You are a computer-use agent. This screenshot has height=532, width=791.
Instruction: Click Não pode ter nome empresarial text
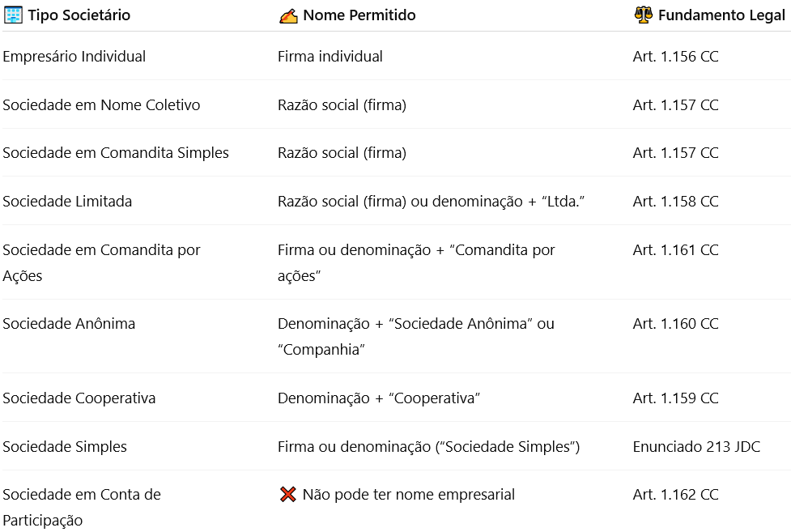click(x=408, y=495)
